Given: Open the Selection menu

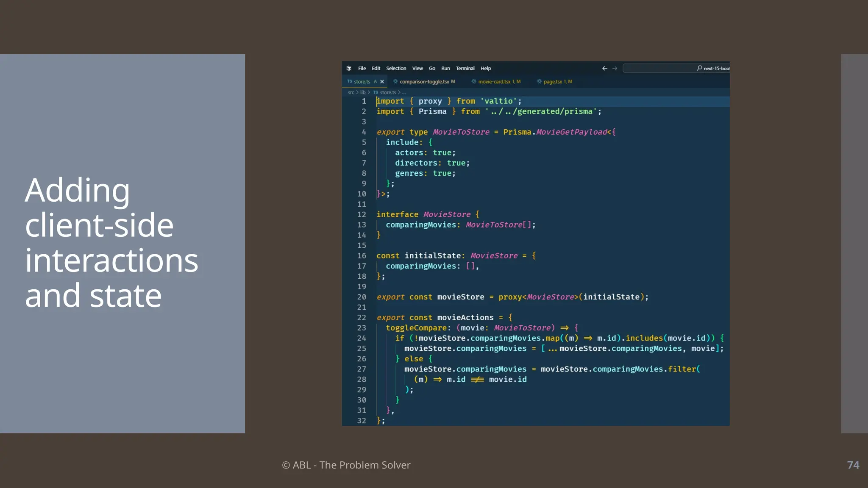Looking at the screenshot, I should 396,68.
